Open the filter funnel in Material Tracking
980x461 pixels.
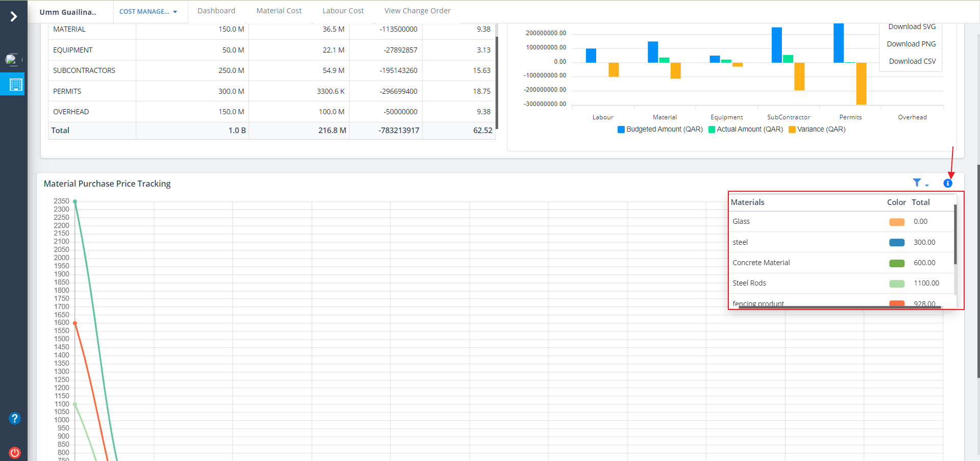918,183
